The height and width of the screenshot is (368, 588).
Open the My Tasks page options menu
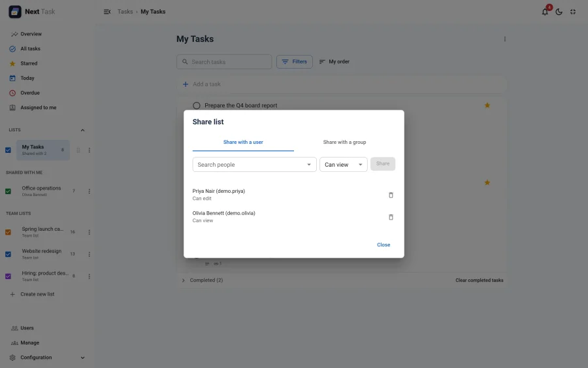coord(505,39)
